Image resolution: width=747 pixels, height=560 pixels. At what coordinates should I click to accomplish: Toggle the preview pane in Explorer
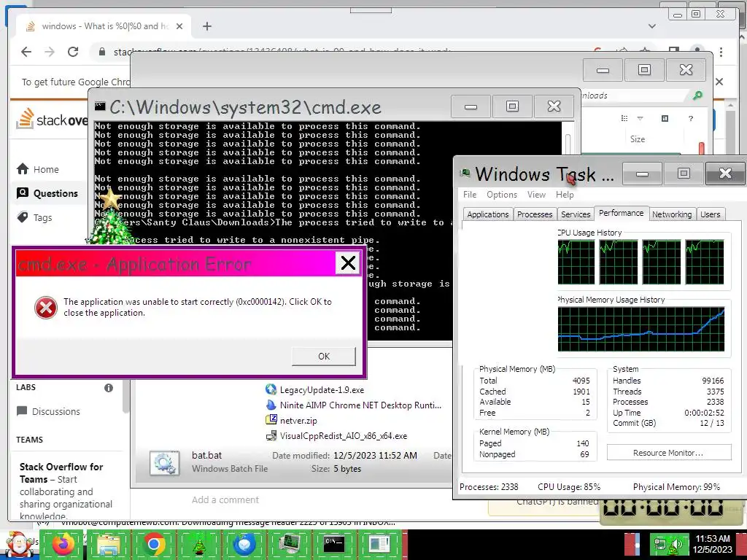point(665,118)
